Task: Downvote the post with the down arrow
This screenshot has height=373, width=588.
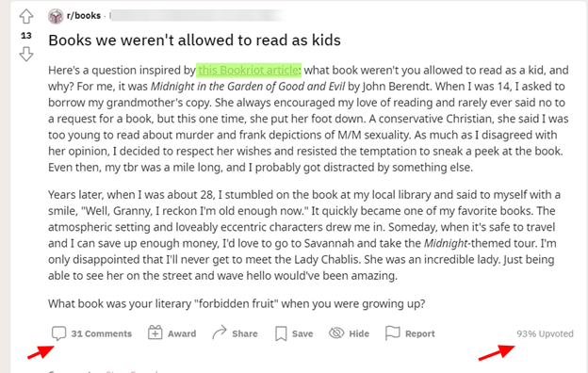Action: point(26,54)
